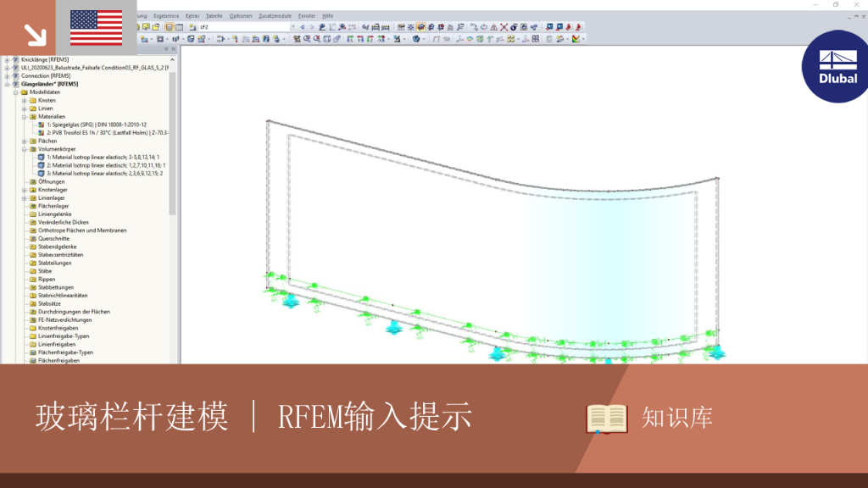Open the Optionen menu
The width and height of the screenshot is (868, 488).
pos(241,16)
